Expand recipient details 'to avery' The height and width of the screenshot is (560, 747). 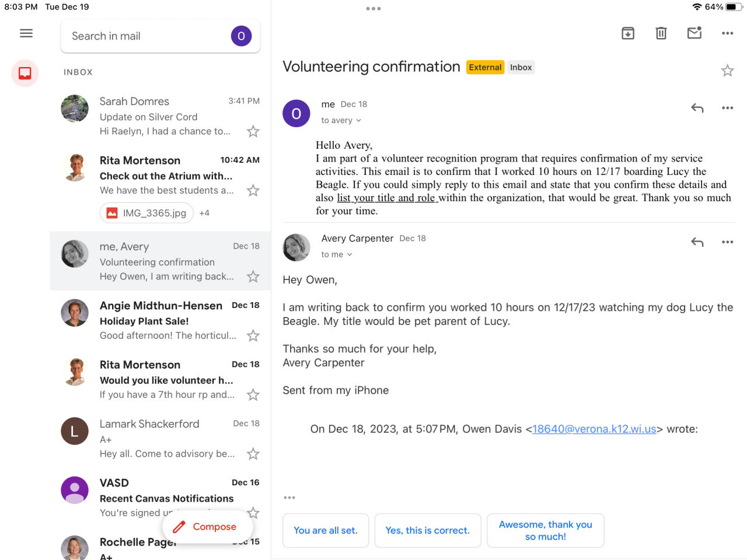coord(341,120)
